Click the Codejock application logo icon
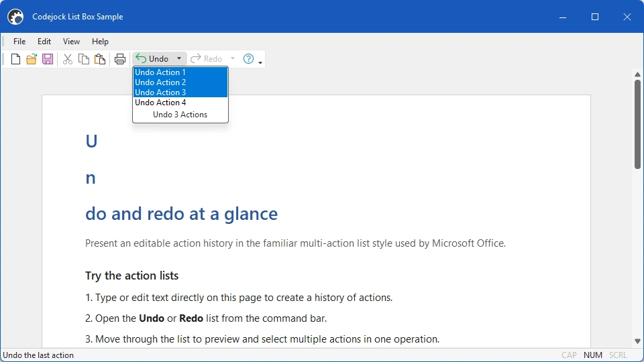The image size is (644, 362). 15,17
